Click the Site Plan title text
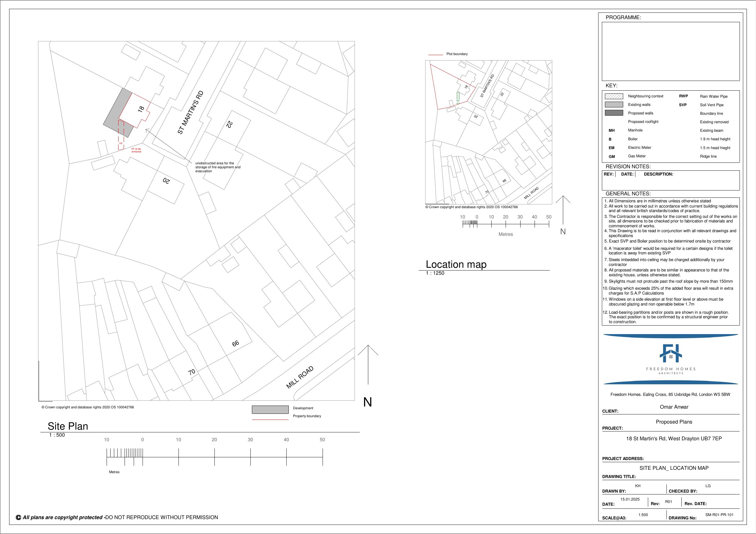The height and width of the screenshot is (534, 756). pyautogui.click(x=68, y=426)
